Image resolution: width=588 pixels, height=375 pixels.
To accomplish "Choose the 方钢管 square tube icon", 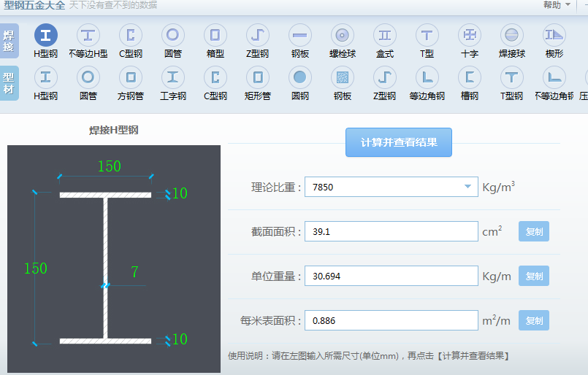I will pyautogui.click(x=131, y=77).
